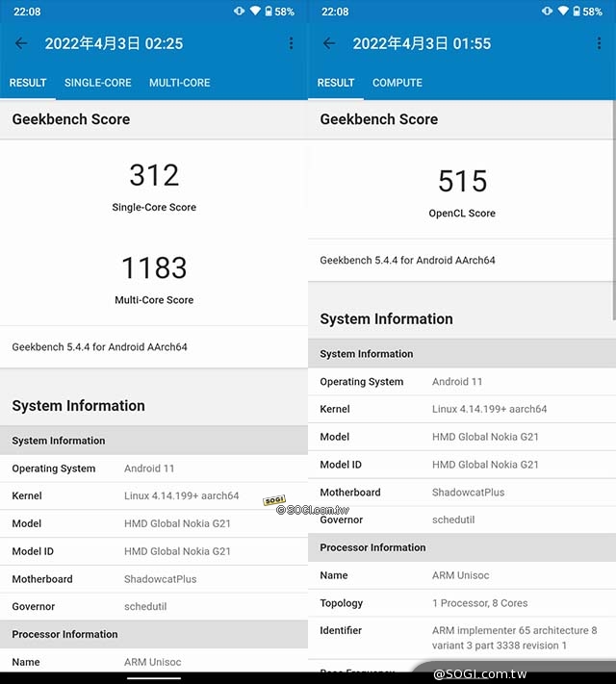The height and width of the screenshot is (684, 616).
Task: Tap Geekbench 5.4.4 version text on left screen
Action: coord(99,346)
